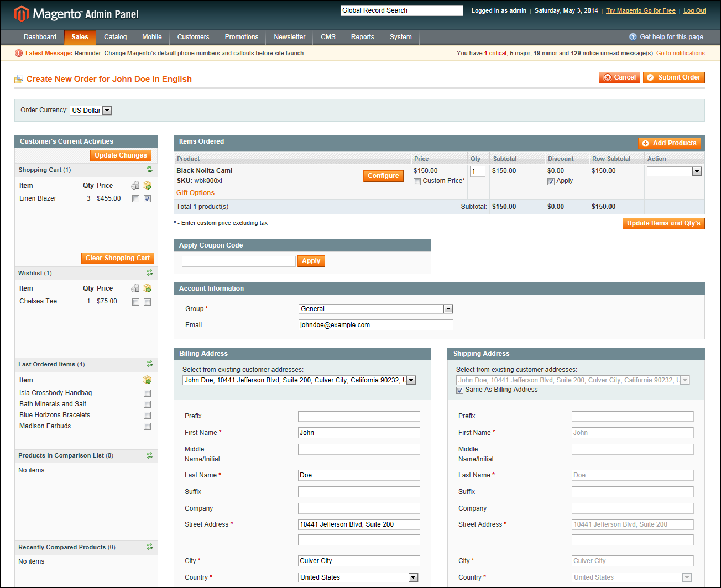Screen dimensions: 721x588
Task: Click the Update Changes button
Action: click(x=121, y=155)
